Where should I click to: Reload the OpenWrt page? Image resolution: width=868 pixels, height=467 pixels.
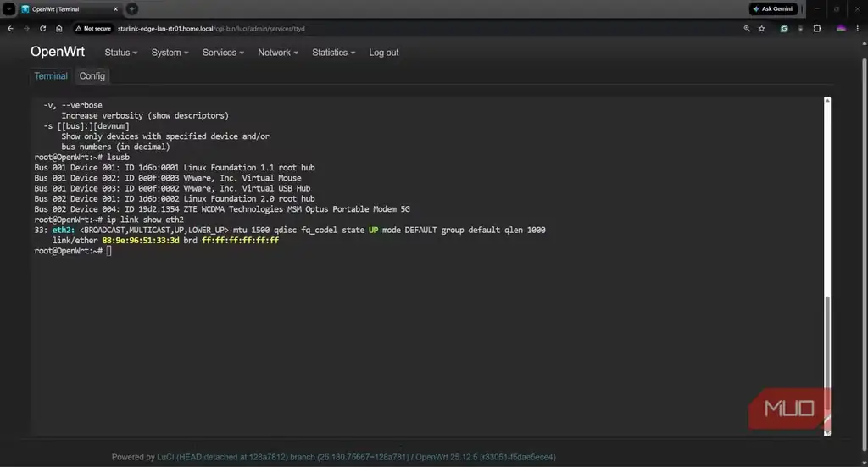(x=42, y=28)
